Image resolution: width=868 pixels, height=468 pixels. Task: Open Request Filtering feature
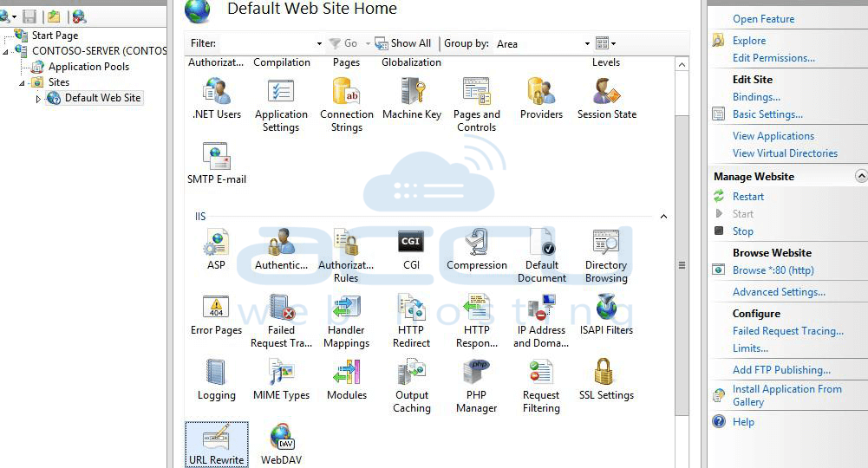pos(541,387)
